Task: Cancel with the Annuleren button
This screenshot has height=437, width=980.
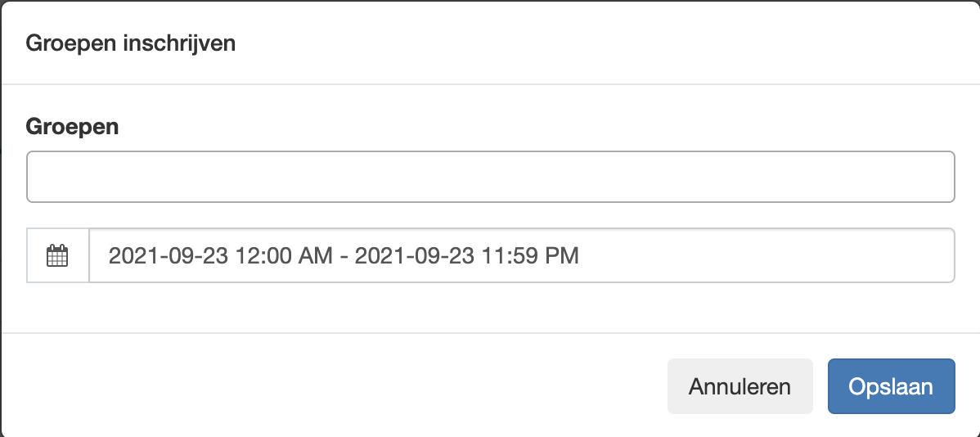Action: [x=740, y=386]
